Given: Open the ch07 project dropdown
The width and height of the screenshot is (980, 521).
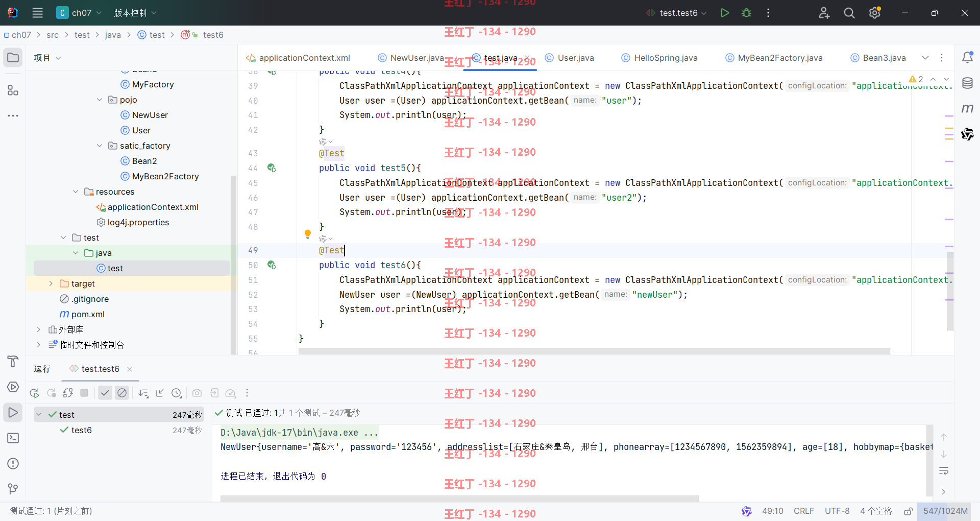Looking at the screenshot, I should tap(79, 13).
